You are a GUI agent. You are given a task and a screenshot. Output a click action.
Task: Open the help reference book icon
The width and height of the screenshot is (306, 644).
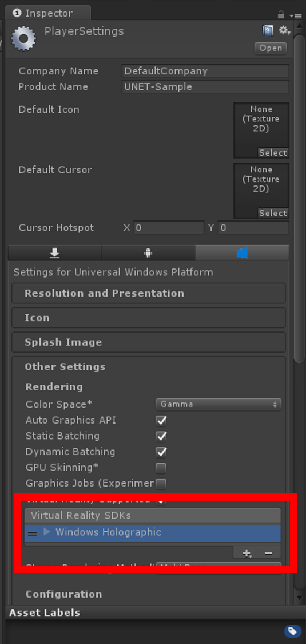[268, 31]
